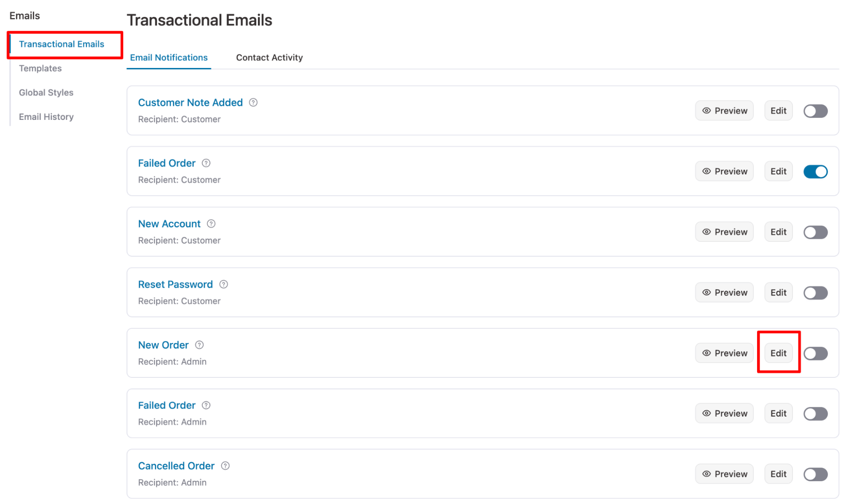Preview the Customer Note Added email
Viewport: 844px width, 504px height.
tap(724, 111)
